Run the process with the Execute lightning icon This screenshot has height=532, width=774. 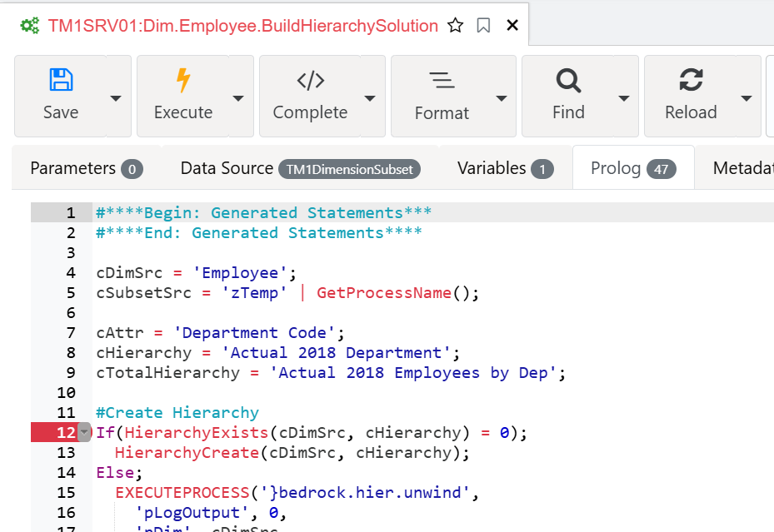pyautogui.click(x=183, y=80)
